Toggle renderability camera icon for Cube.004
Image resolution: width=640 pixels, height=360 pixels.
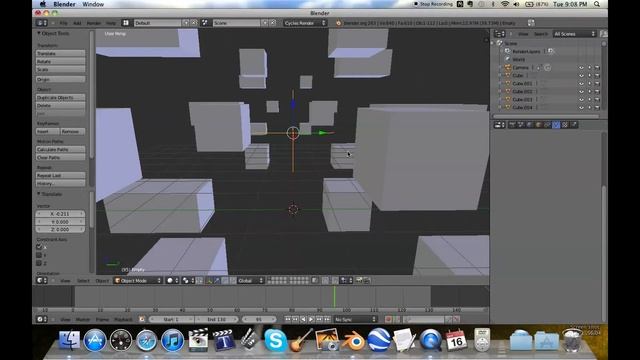click(597, 107)
